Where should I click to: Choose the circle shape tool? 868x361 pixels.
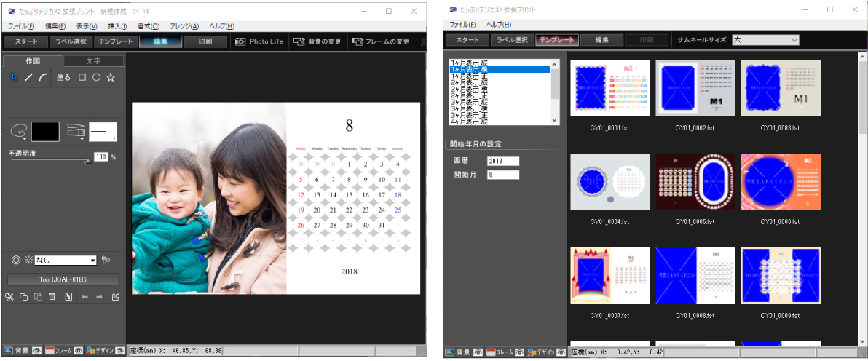(x=96, y=77)
